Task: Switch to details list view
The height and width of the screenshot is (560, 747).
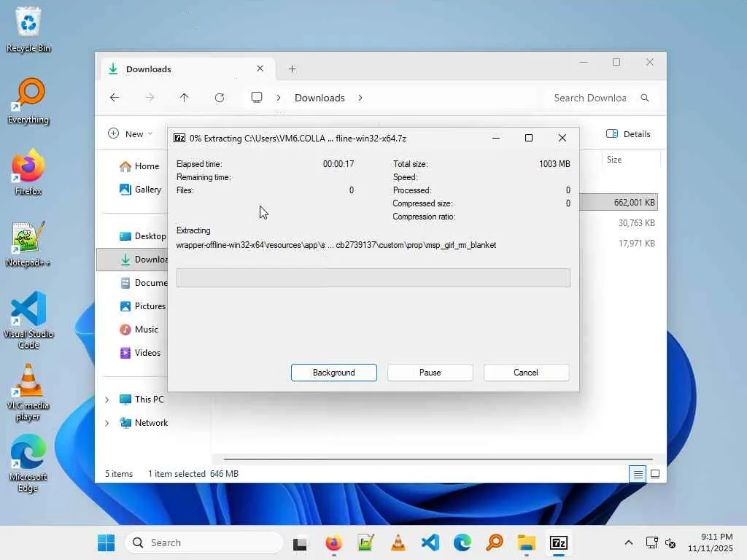Action: (x=638, y=474)
